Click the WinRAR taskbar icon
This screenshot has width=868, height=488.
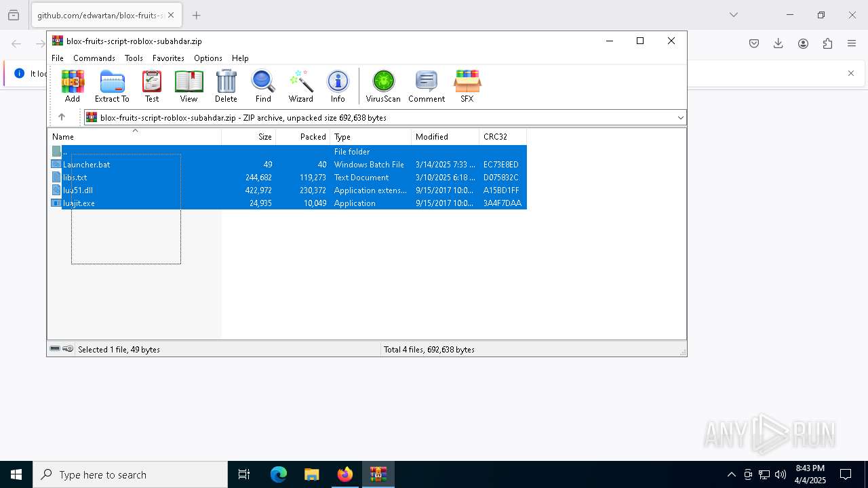coord(378,474)
